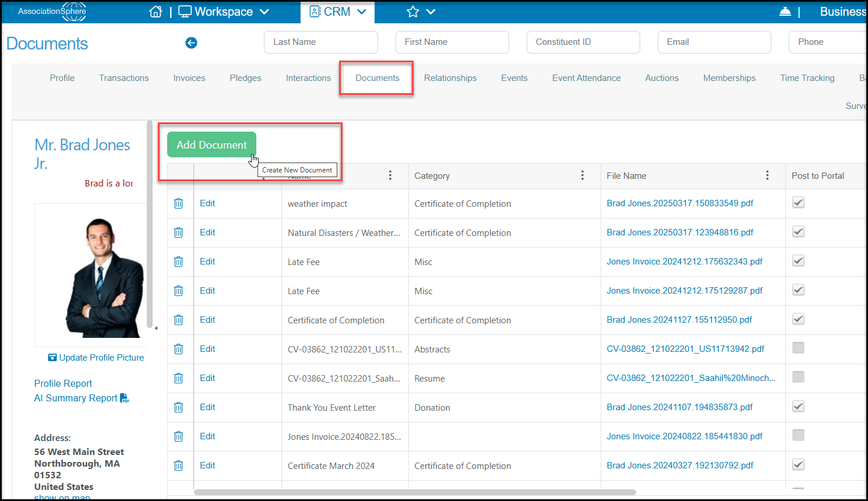Toggle Post to Portal for weather impact
Viewport: 868px width, 501px height.
799,203
